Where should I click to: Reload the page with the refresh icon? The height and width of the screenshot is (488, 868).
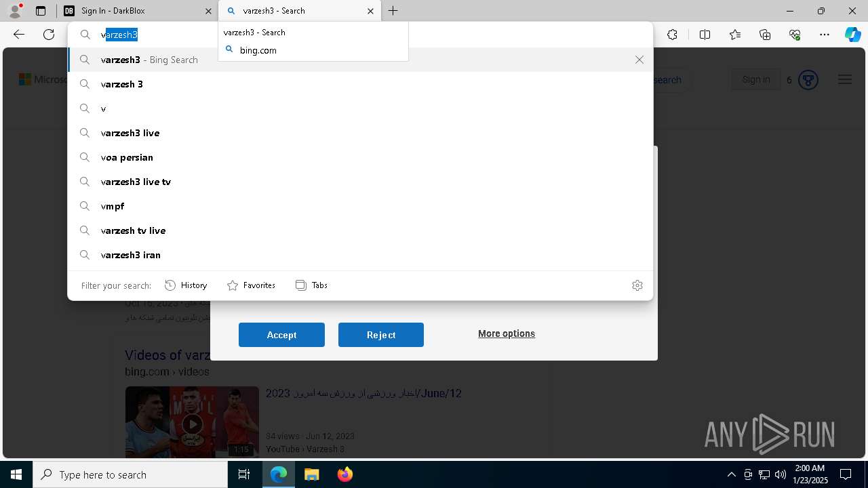tap(49, 35)
